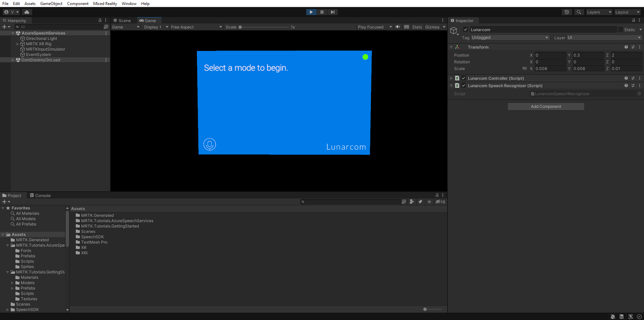Click the Project search field
Image resolution: width=644 pixels, height=320 pixels.
click(x=351, y=202)
